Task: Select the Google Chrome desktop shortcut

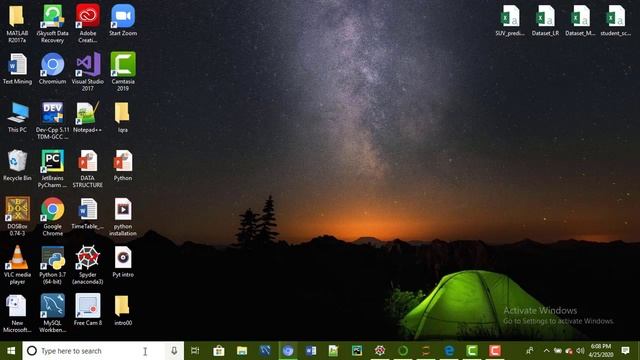Action: click(52, 209)
